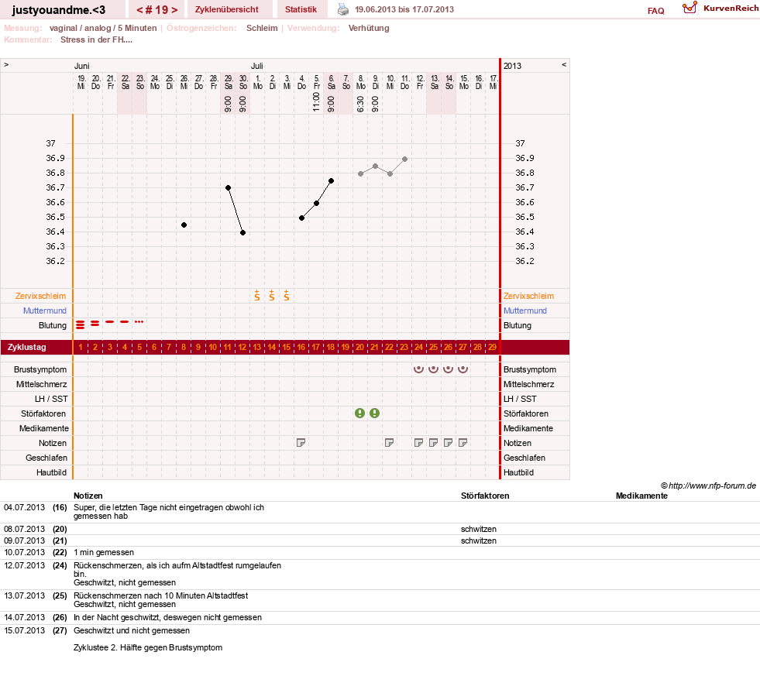The image size is (760, 700).
Task: Click breast symptom icon on cycle day 24
Action: click(x=419, y=369)
